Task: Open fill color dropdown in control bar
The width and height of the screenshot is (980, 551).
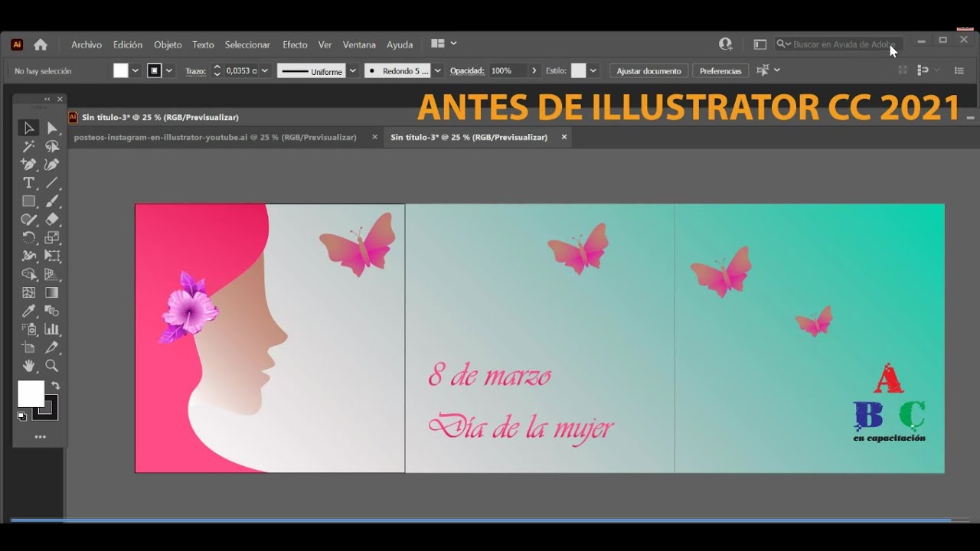Action: (136, 70)
